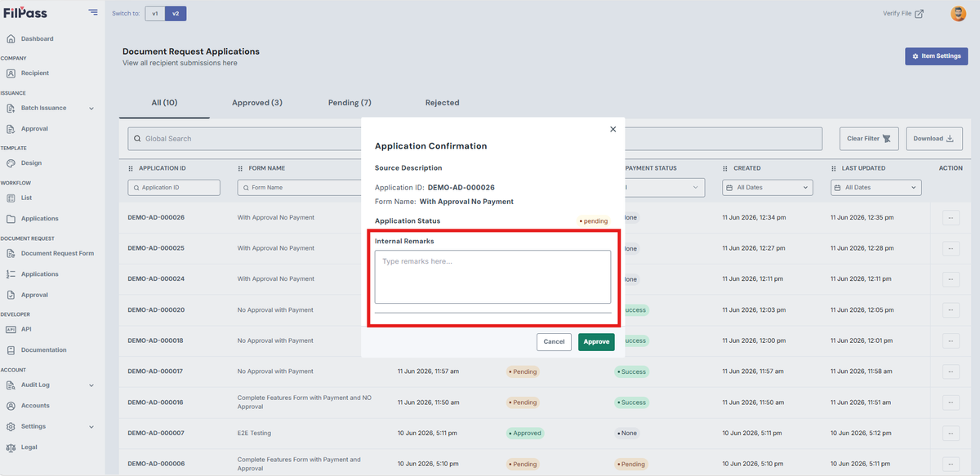Switch to the v1 version toggle

(x=155, y=13)
